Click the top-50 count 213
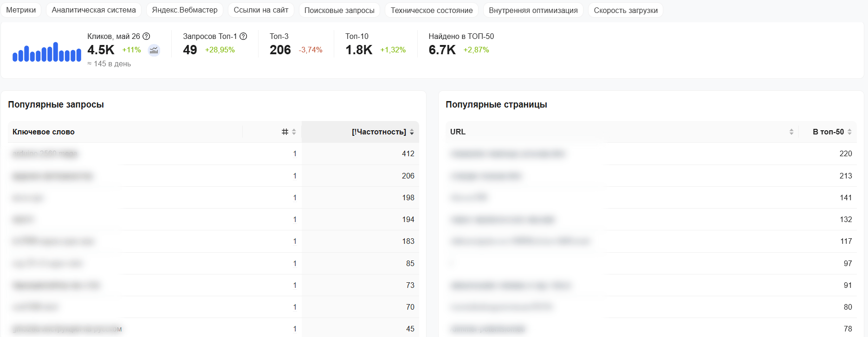 [846, 176]
